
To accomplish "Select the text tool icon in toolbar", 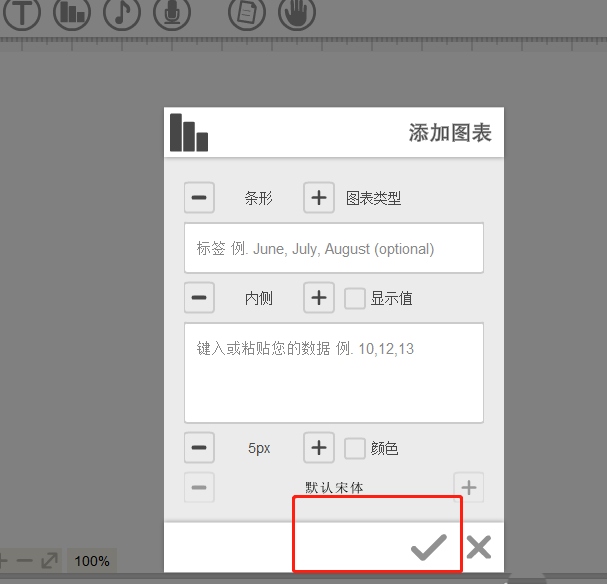I will [x=22, y=12].
